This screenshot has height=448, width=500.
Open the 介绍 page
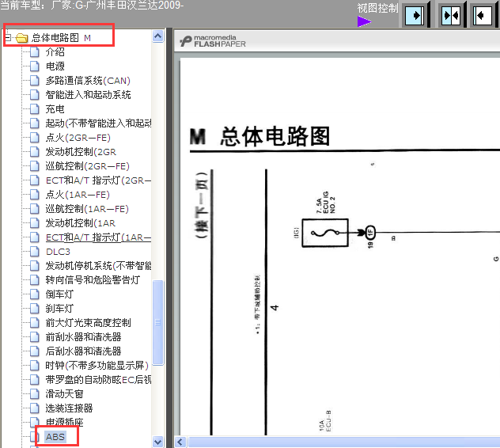tap(55, 52)
